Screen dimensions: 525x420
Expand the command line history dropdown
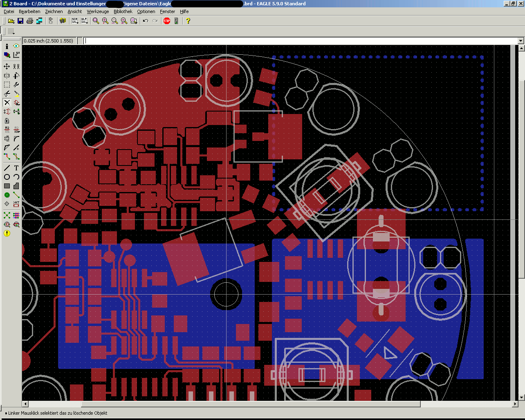[521, 41]
